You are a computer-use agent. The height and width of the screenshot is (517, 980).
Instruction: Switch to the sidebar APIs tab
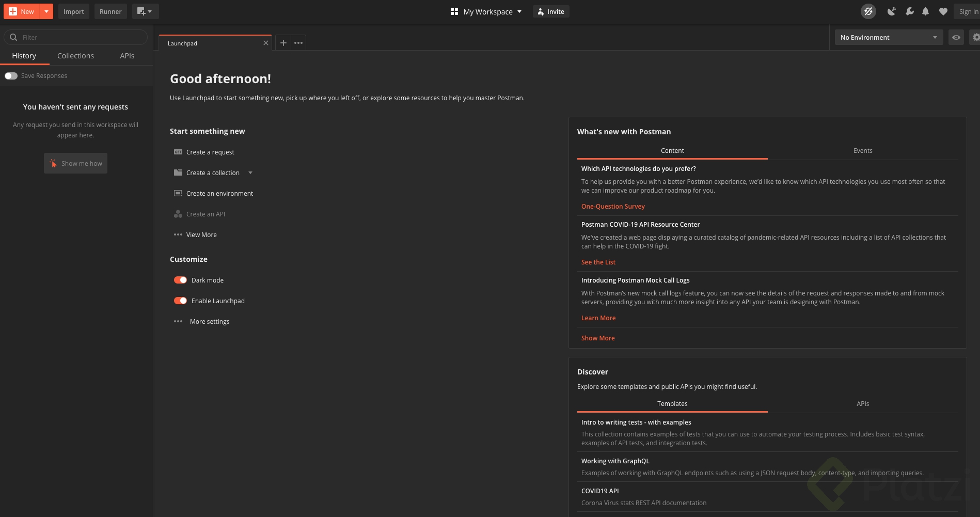(x=127, y=56)
